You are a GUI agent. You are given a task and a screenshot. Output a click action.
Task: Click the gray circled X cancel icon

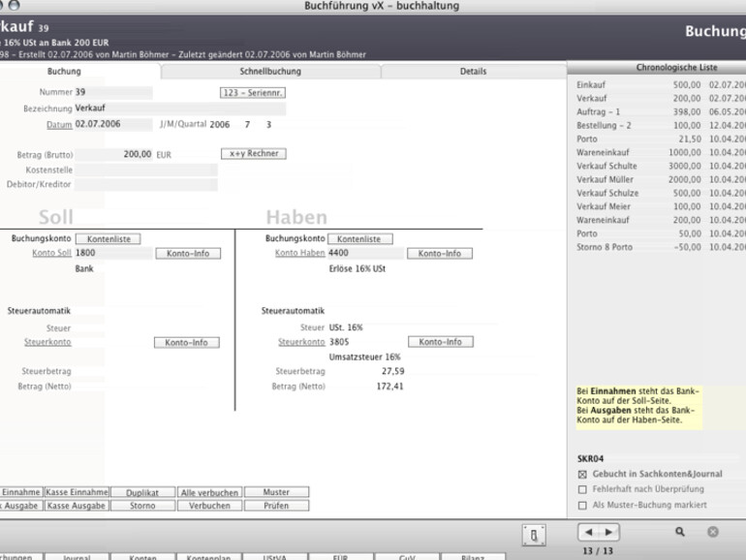713,532
